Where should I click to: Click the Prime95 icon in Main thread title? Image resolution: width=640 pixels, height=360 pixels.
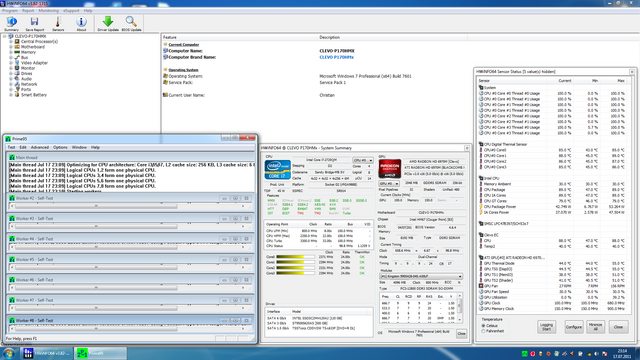coord(12,157)
